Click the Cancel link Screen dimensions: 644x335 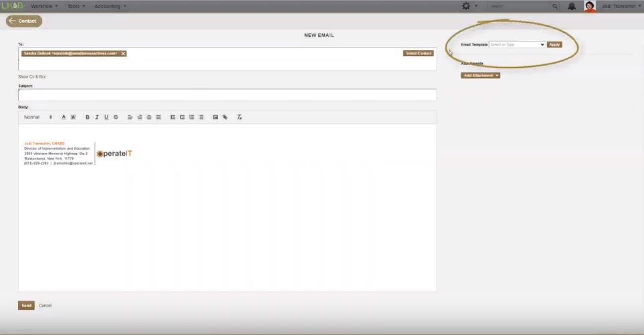(45, 306)
